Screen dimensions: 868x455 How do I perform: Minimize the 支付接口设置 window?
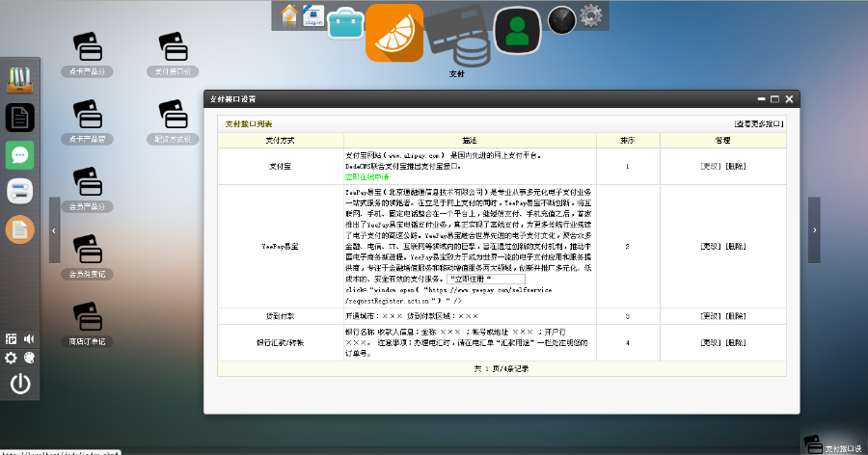point(761,99)
